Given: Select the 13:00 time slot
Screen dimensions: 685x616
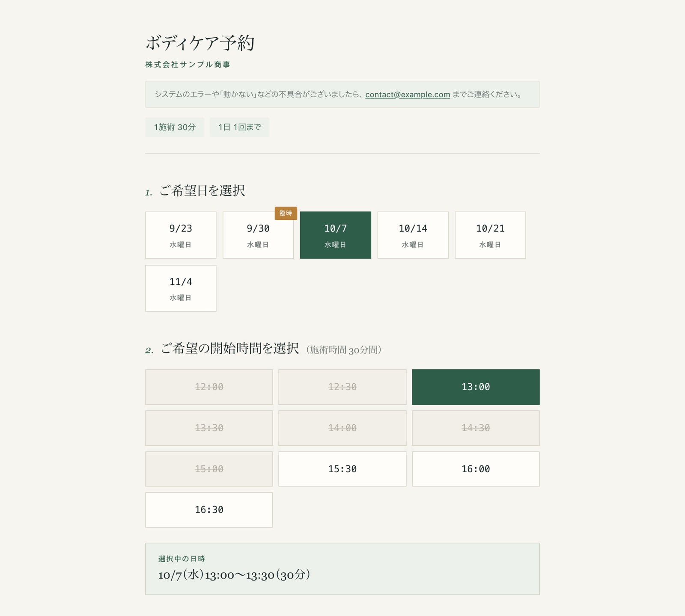Looking at the screenshot, I should click(x=476, y=387).
